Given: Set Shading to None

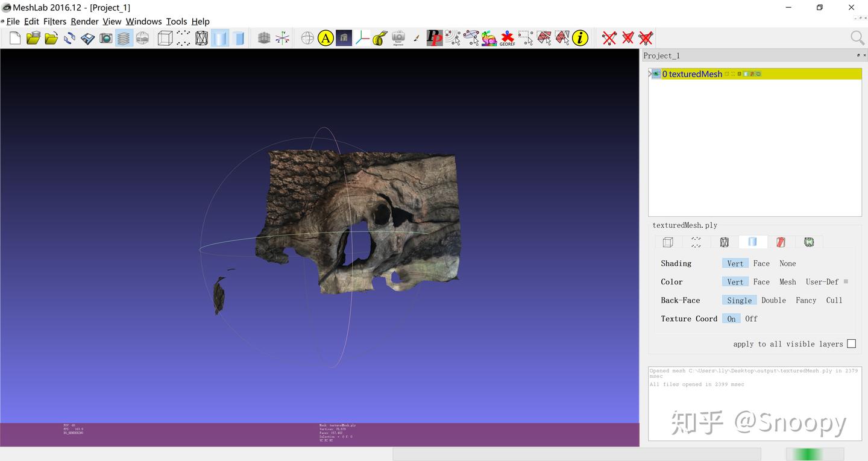Looking at the screenshot, I should click(787, 263).
